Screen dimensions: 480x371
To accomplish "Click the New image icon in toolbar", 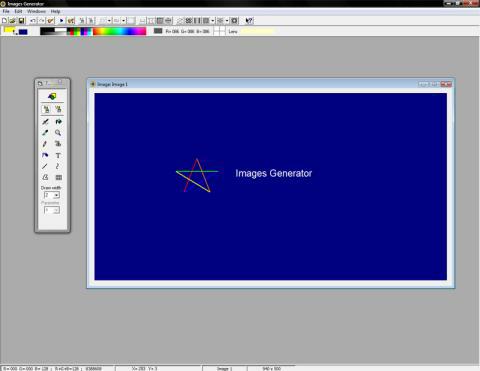I will point(4,21).
